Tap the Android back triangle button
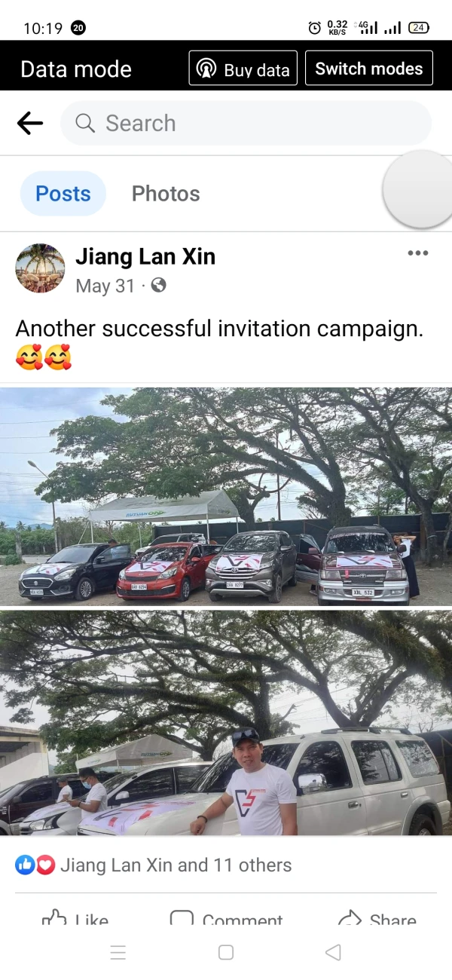The image size is (452, 980). click(333, 952)
